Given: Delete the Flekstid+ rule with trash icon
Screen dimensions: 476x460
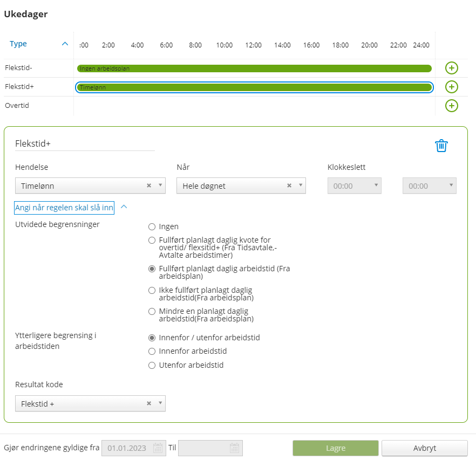Looking at the screenshot, I should (441, 146).
